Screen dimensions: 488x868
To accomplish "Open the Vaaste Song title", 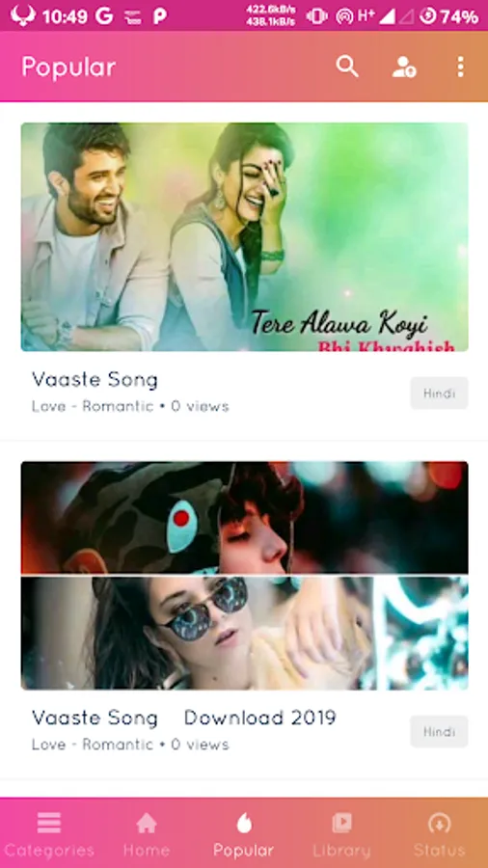I will click(x=95, y=380).
